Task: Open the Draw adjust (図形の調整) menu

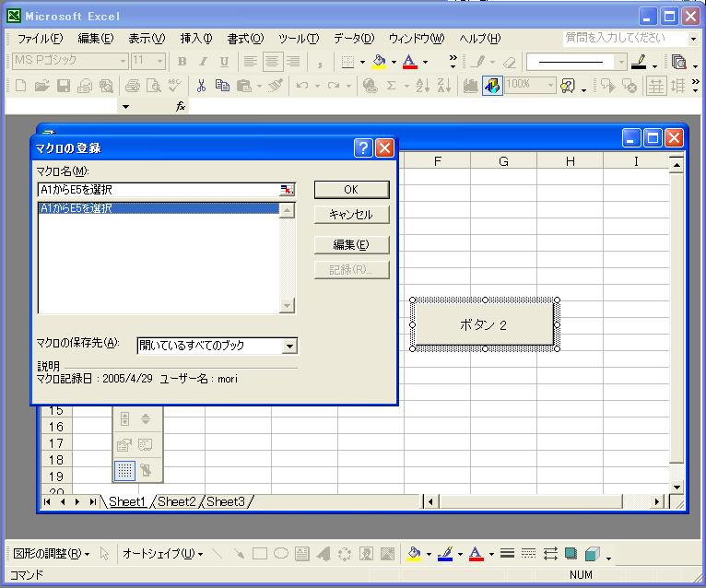Action: [51, 553]
